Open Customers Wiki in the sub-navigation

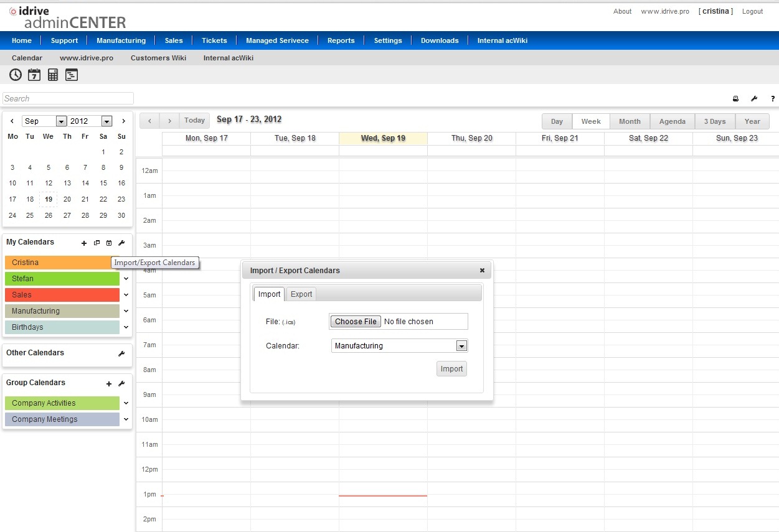coord(158,58)
